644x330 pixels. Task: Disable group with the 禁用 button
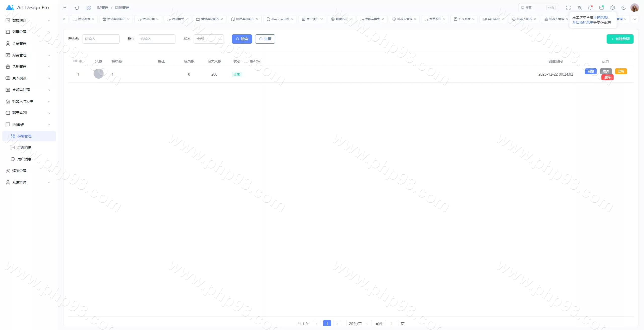point(621,71)
